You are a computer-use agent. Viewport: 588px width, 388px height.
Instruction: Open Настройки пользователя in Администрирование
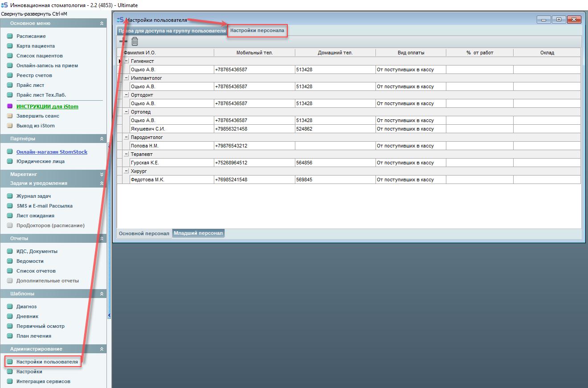pyautogui.click(x=47, y=362)
